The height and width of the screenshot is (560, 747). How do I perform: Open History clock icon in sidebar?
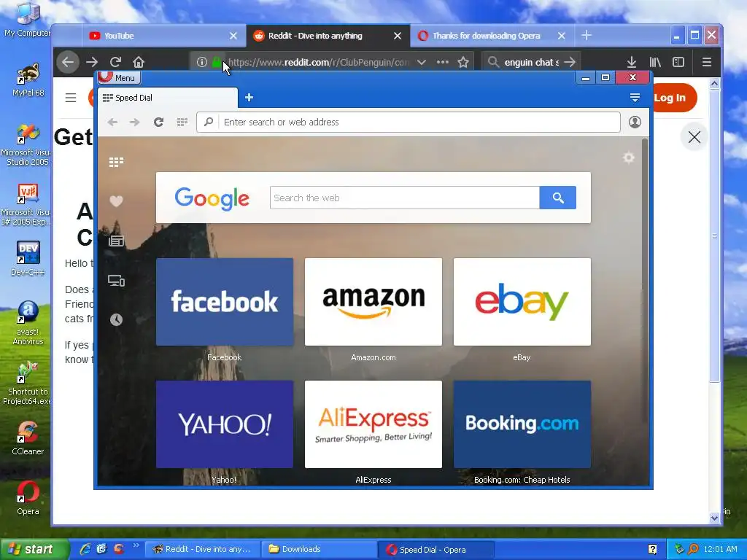click(x=116, y=319)
